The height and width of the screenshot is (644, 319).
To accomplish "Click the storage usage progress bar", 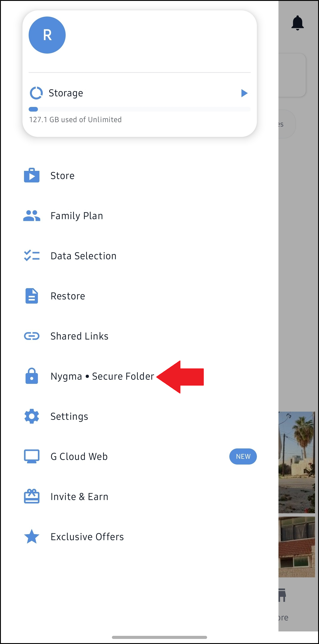I will coord(140,109).
